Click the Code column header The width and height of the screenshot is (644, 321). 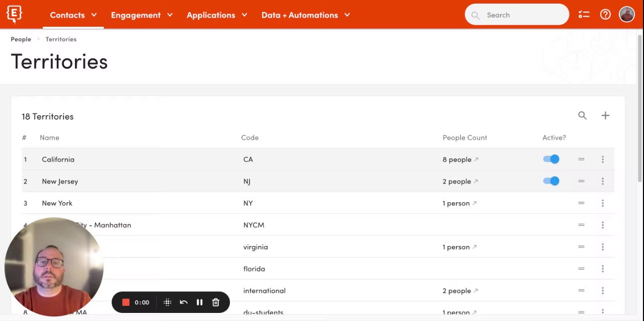(x=250, y=138)
